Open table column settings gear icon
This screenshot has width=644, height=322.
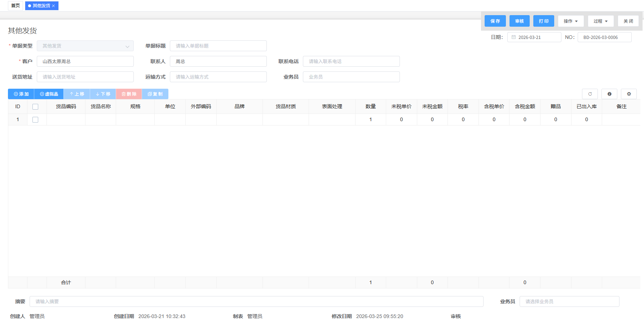pos(628,94)
